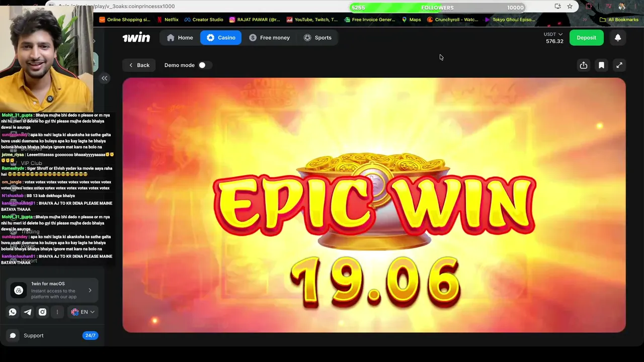Click the 1win for macOS text
Image resolution: width=644 pixels, height=362 pixels.
coord(48,284)
